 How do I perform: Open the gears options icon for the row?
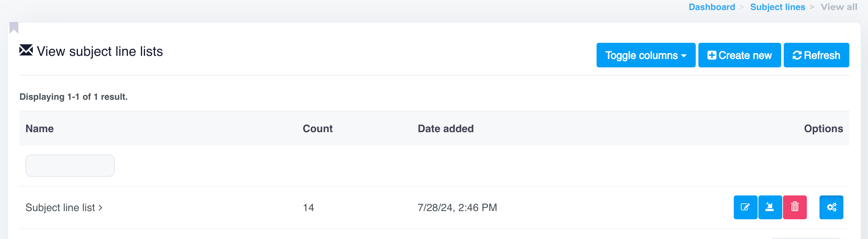click(x=831, y=207)
